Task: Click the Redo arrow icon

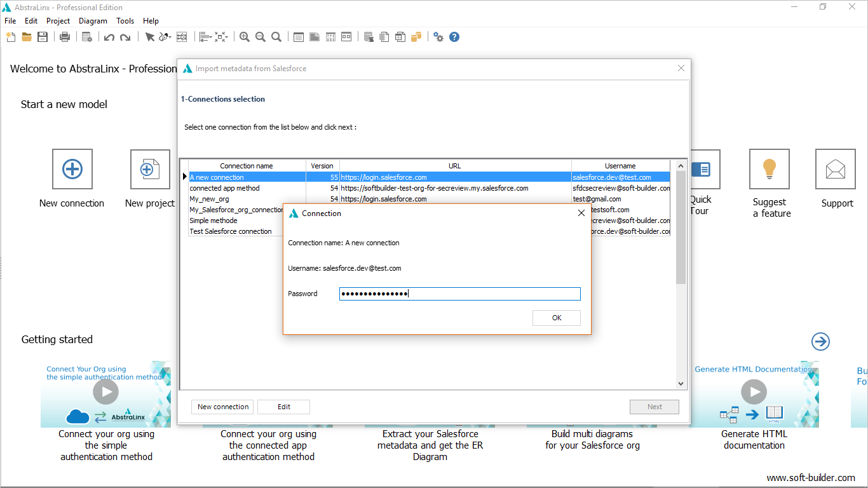Action: [125, 37]
